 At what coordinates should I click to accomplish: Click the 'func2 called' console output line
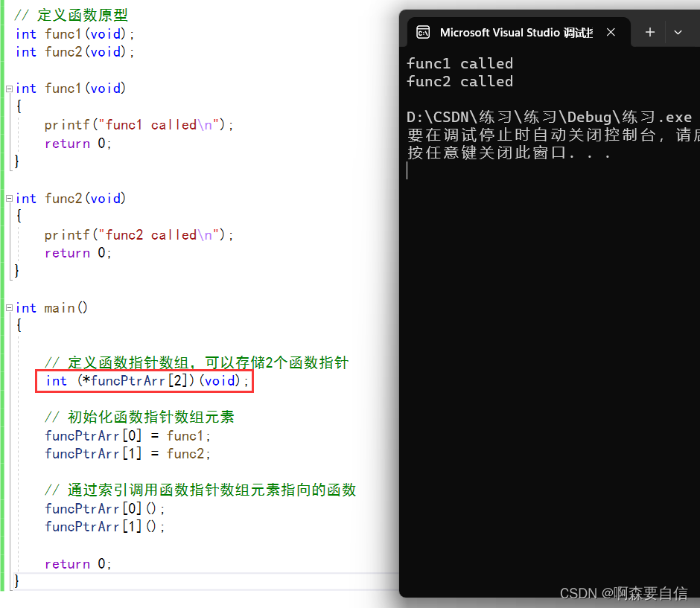click(x=459, y=82)
